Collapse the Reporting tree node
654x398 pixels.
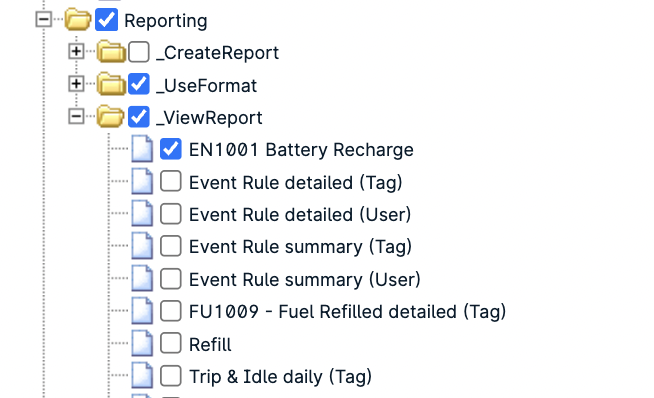point(43,20)
